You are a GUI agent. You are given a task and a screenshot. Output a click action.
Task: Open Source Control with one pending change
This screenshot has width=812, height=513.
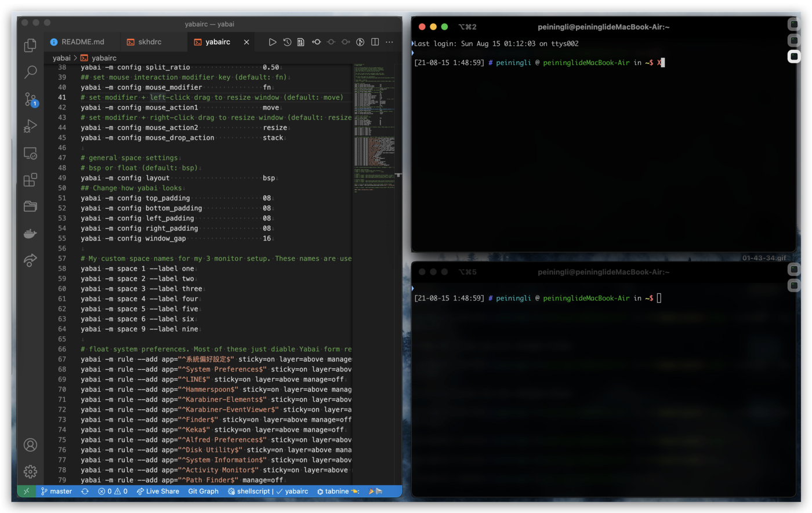30,99
